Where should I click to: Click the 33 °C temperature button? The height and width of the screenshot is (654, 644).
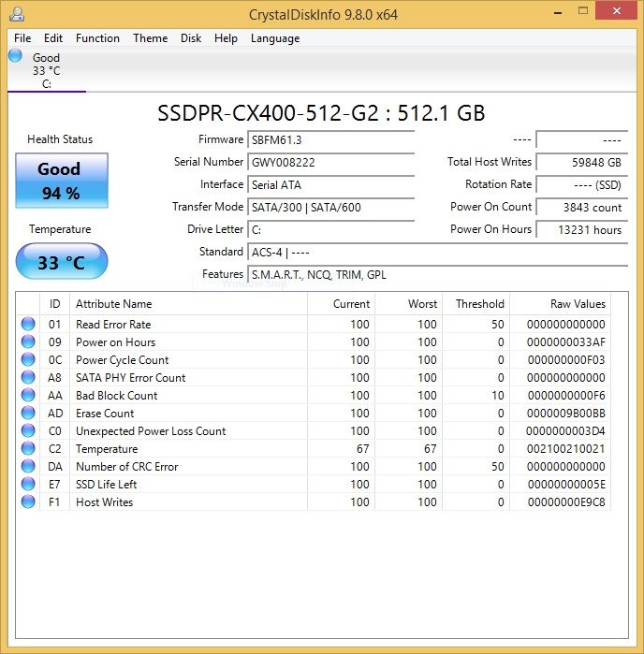pyautogui.click(x=62, y=262)
